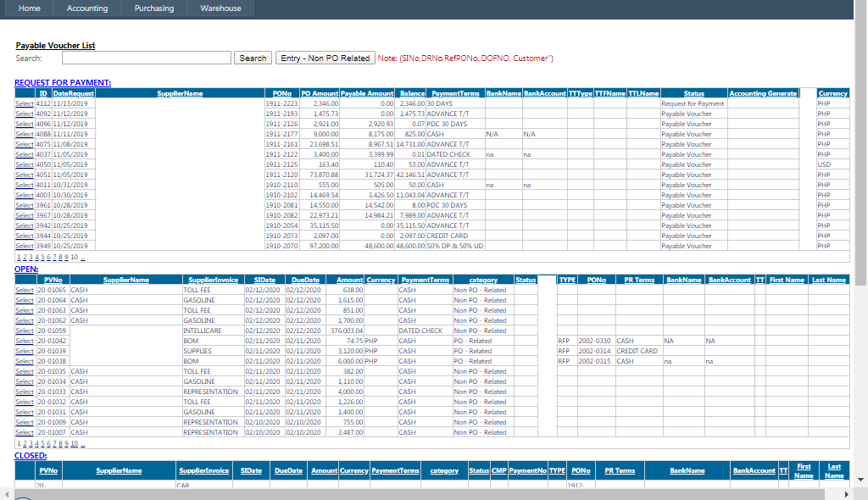
Task: Click the OPEN section heading link
Action: 26,269
